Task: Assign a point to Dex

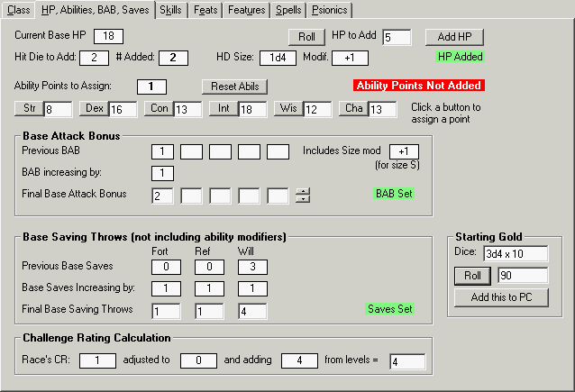Action: click(95, 109)
